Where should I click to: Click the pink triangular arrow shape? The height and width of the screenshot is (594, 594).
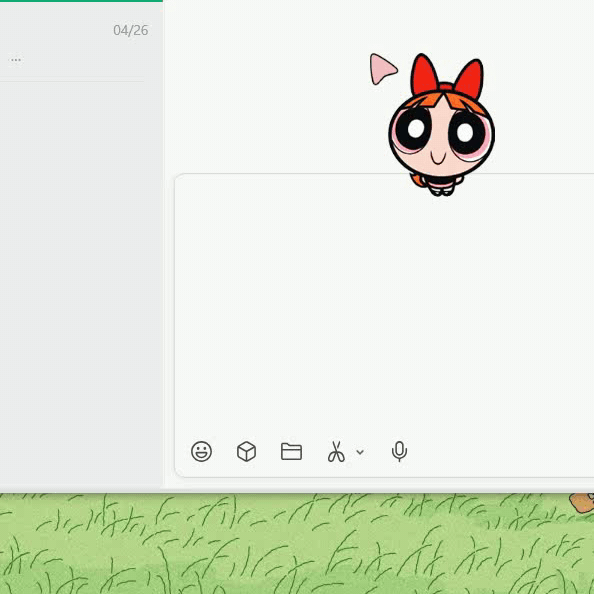[383, 69]
